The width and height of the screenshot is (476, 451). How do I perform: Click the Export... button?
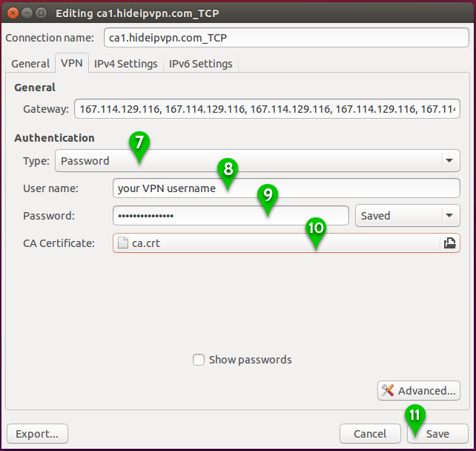pyautogui.click(x=37, y=434)
